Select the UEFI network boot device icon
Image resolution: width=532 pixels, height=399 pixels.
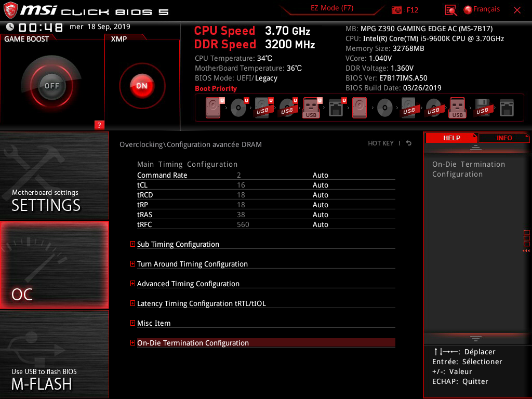click(x=337, y=108)
